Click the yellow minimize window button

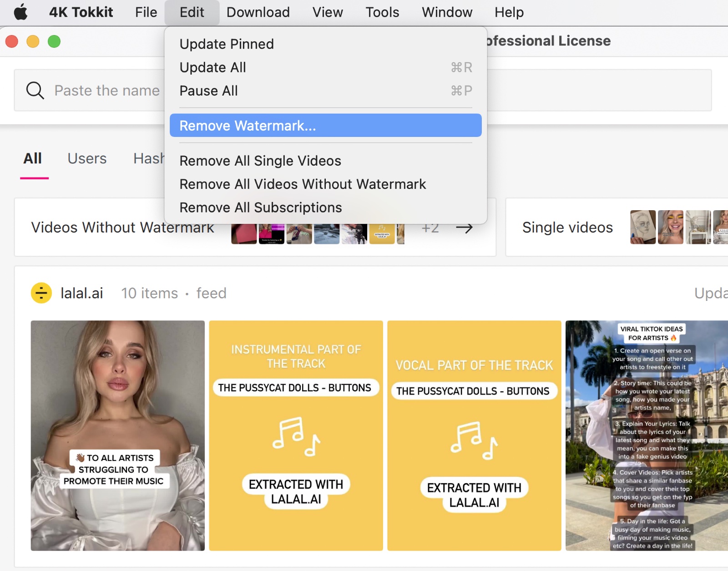click(33, 41)
